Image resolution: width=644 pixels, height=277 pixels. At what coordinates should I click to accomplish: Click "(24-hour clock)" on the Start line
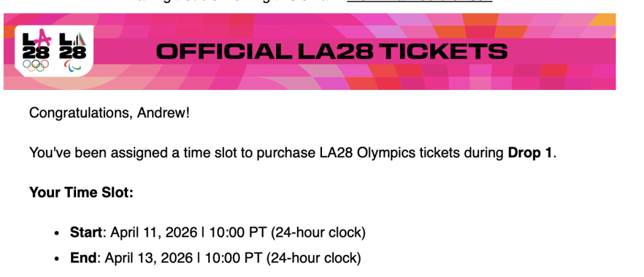point(318,232)
